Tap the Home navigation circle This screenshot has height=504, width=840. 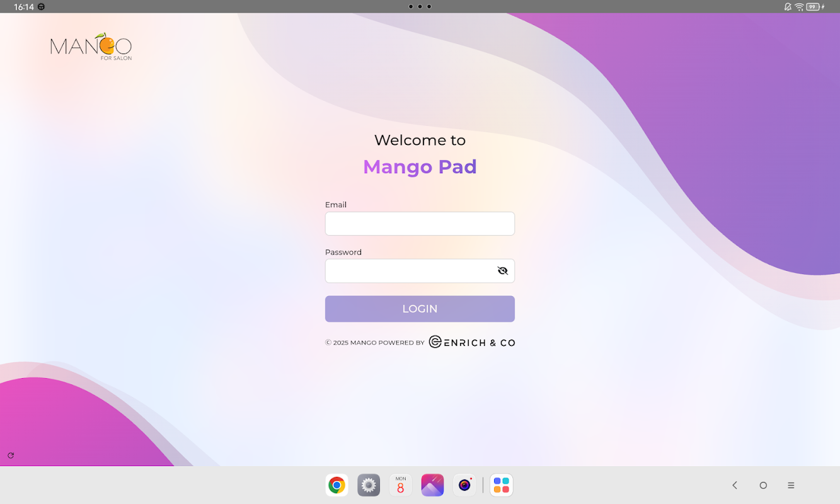point(763,485)
